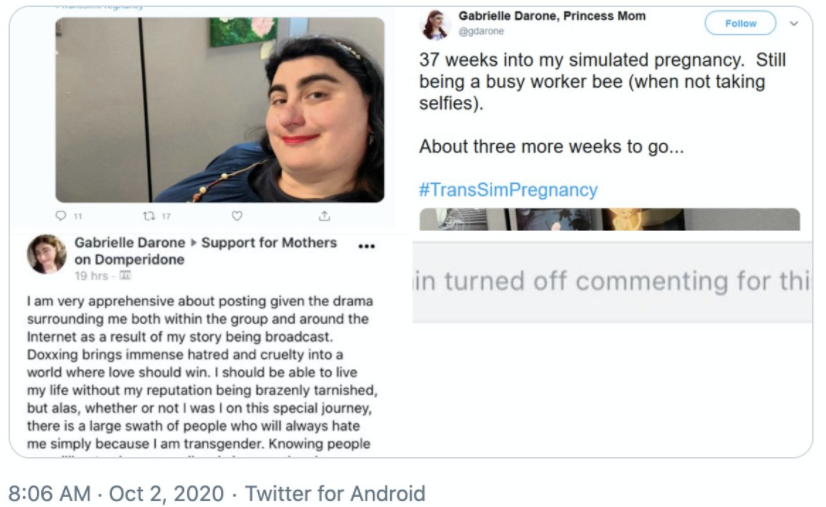Open the #TransSimPregnancy hashtag link

pyautogui.click(x=508, y=190)
